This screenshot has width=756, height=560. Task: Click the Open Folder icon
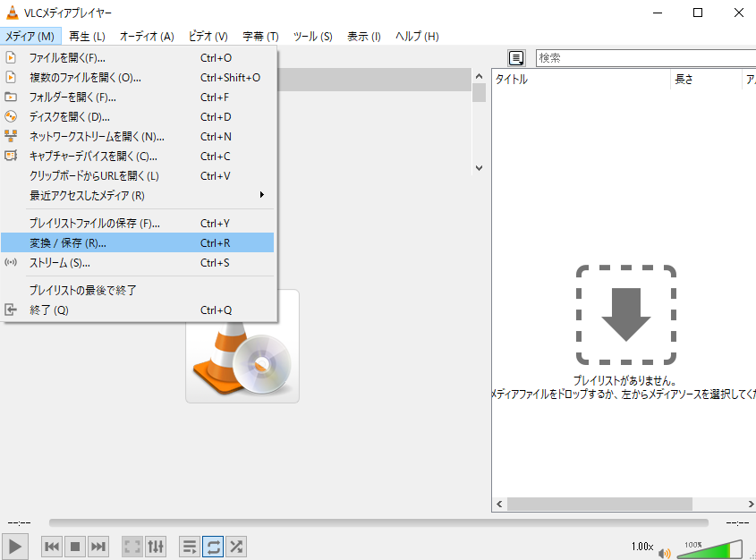[x=11, y=97]
